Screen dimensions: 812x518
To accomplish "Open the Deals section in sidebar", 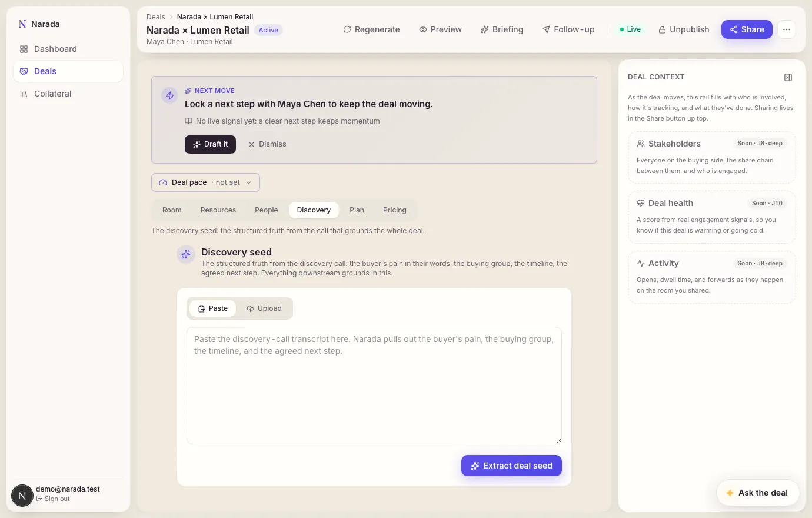I will [68, 71].
